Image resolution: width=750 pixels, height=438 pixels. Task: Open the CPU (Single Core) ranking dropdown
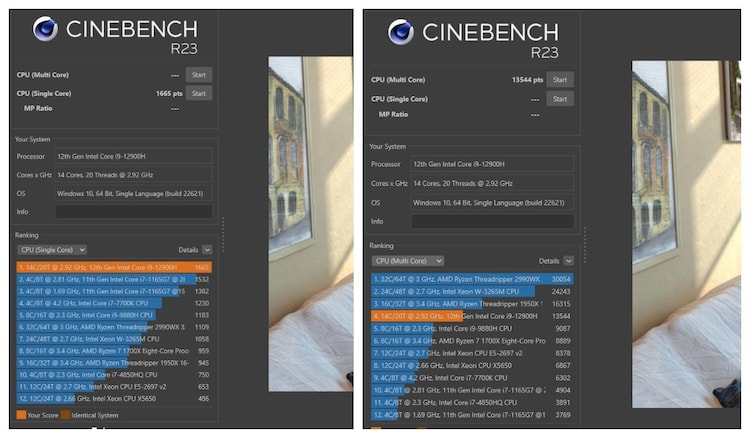pos(52,249)
